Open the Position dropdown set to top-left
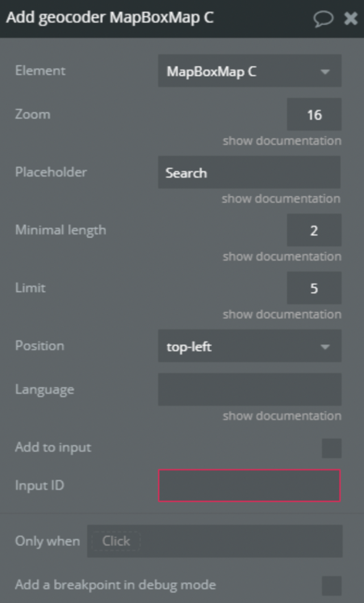The width and height of the screenshot is (364, 603). point(249,345)
